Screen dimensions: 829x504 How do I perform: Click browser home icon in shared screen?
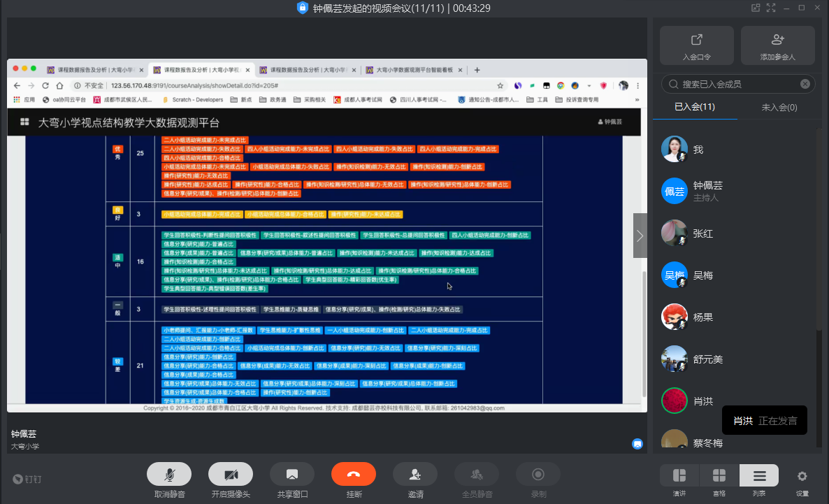pyautogui.click(x=59, y=86)
